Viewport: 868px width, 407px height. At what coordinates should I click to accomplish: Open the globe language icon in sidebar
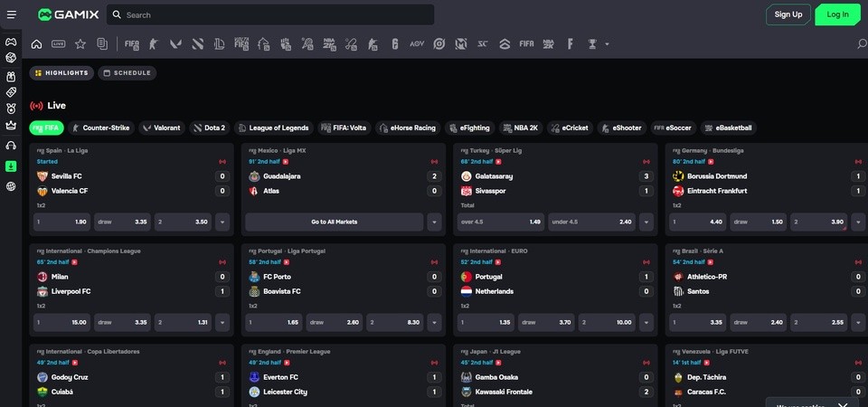[11, 186]
